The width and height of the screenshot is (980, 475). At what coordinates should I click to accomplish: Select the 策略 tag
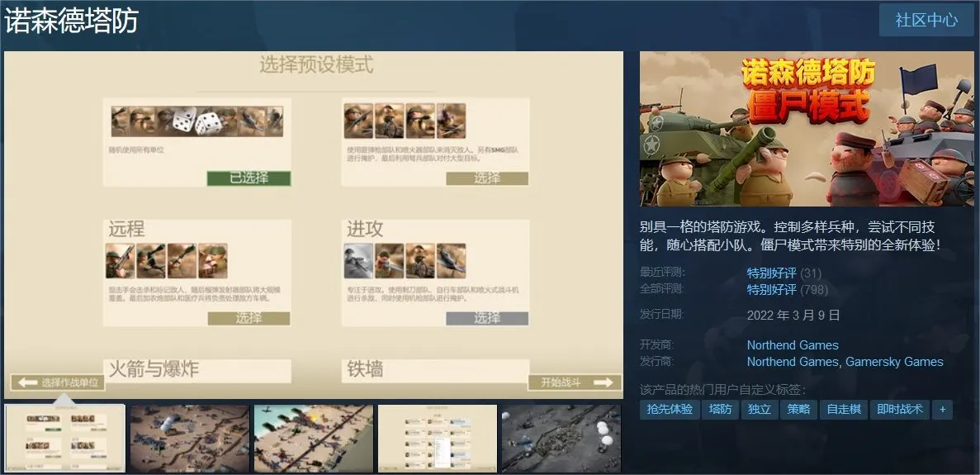[798, 410]
